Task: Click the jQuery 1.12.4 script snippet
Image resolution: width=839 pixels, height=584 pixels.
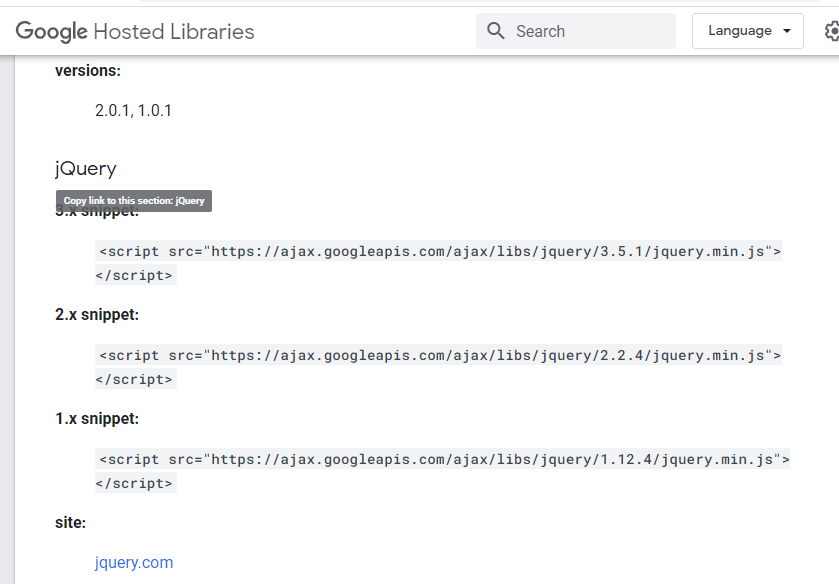Action: pyautogui.click(x=442, y=471)
